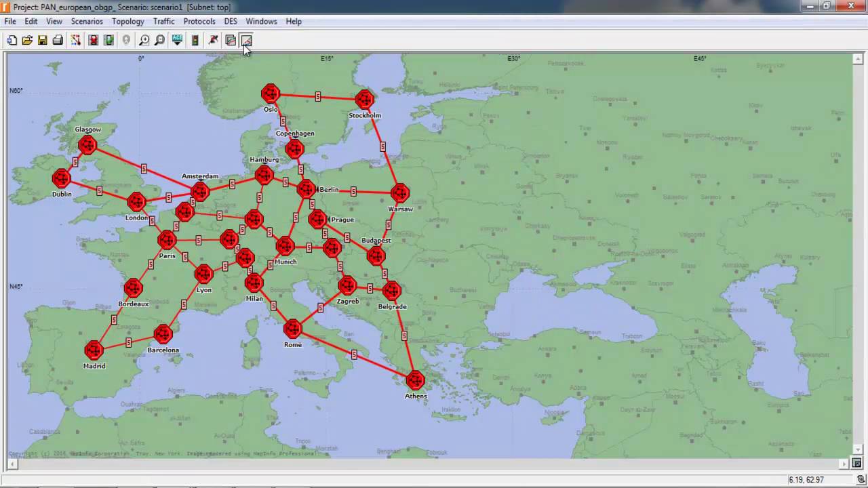
Task: Click the log icon in status bar
Action: coord(861,480)
